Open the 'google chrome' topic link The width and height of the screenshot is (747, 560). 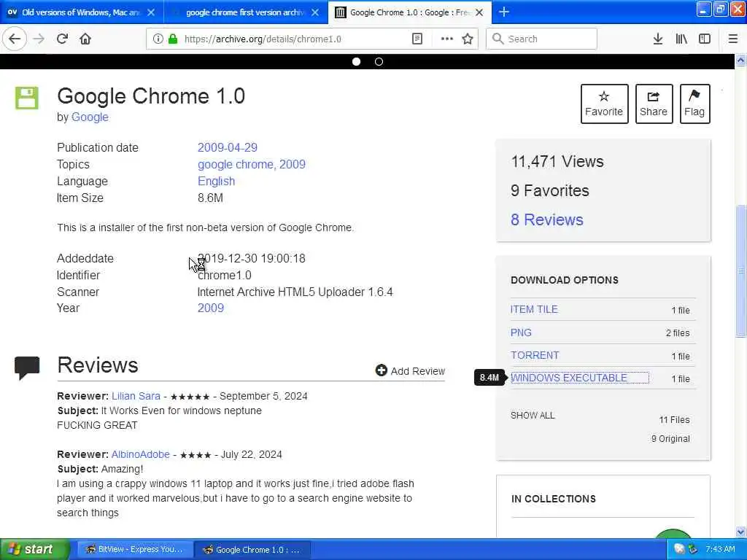[236, 164]
